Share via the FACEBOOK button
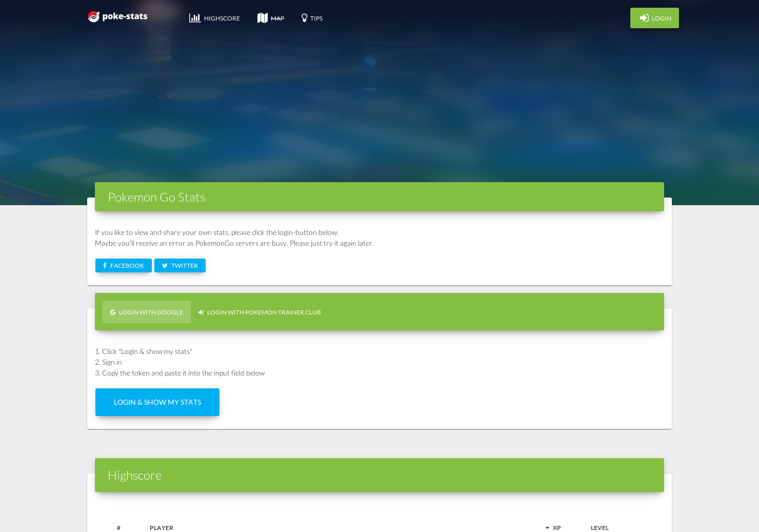 [124, 266]
